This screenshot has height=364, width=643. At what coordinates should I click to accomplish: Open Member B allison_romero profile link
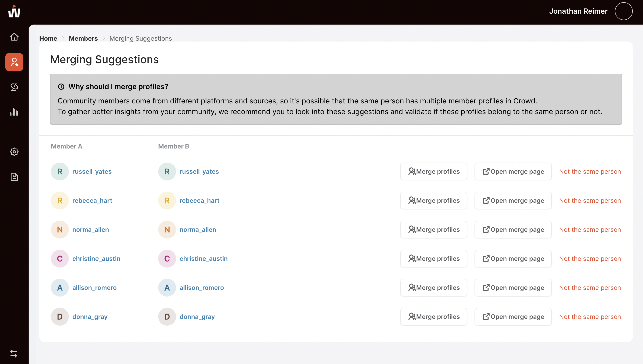[x=202, y=287]
